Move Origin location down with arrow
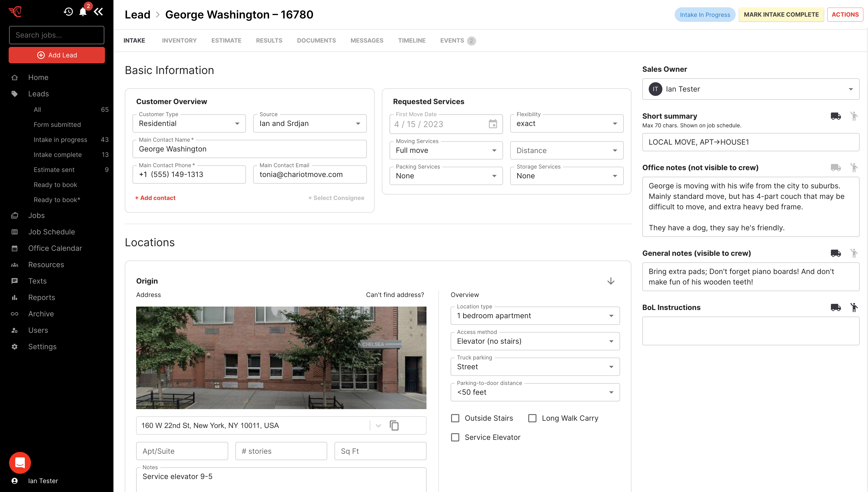Image resolution: width=868 pixels, height=492 pixels. [x=611, y=281]
